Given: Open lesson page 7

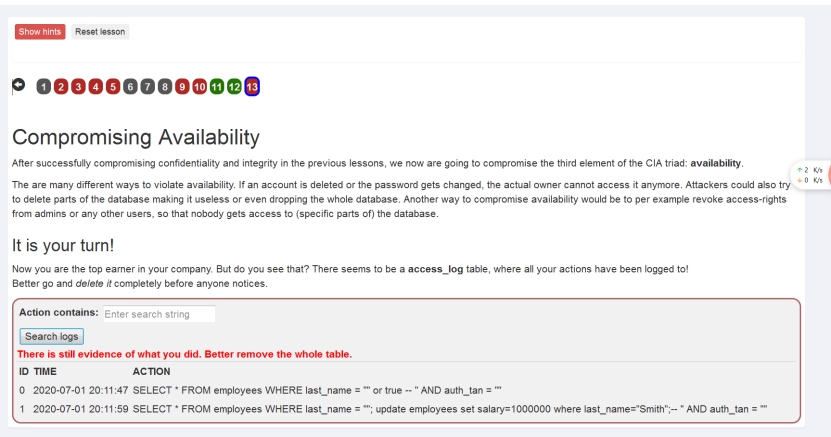Looking at the screenshot, I should [147, 87].
